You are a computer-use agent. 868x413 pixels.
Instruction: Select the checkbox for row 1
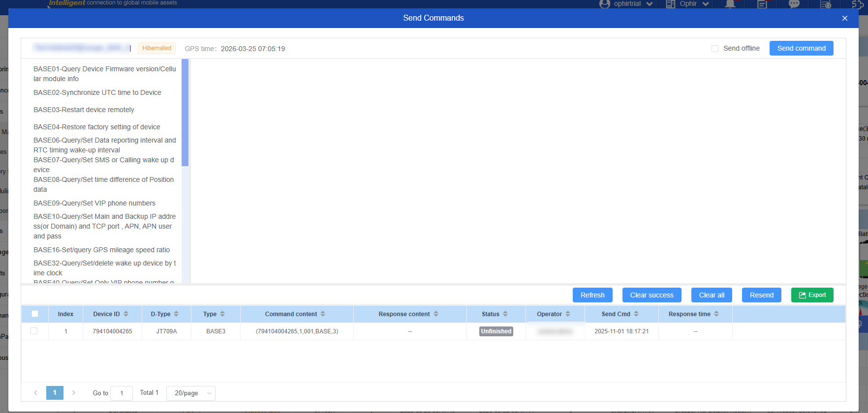click(x=34, y=331)
